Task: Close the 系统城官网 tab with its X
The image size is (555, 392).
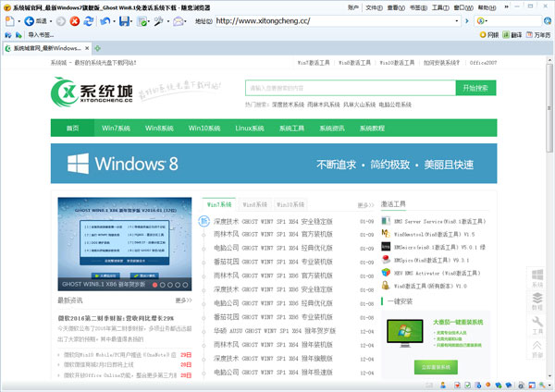Action: tap(87, 48)
